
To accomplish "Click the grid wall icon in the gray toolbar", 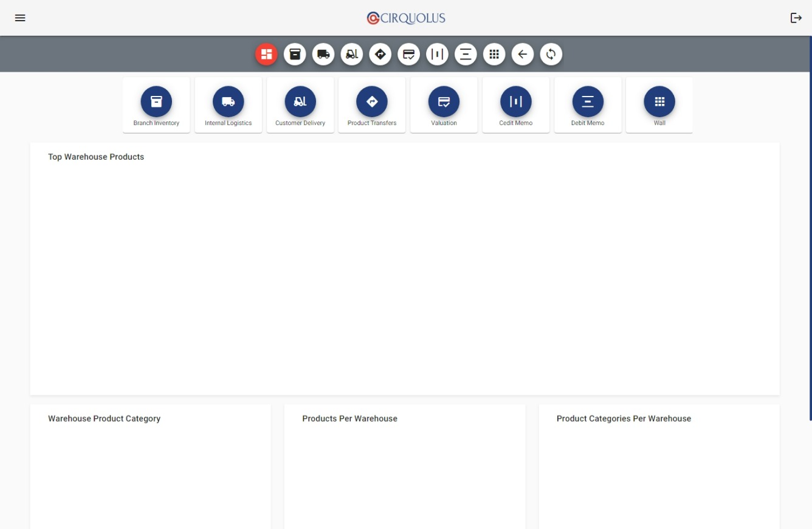I will coord(494,54).
